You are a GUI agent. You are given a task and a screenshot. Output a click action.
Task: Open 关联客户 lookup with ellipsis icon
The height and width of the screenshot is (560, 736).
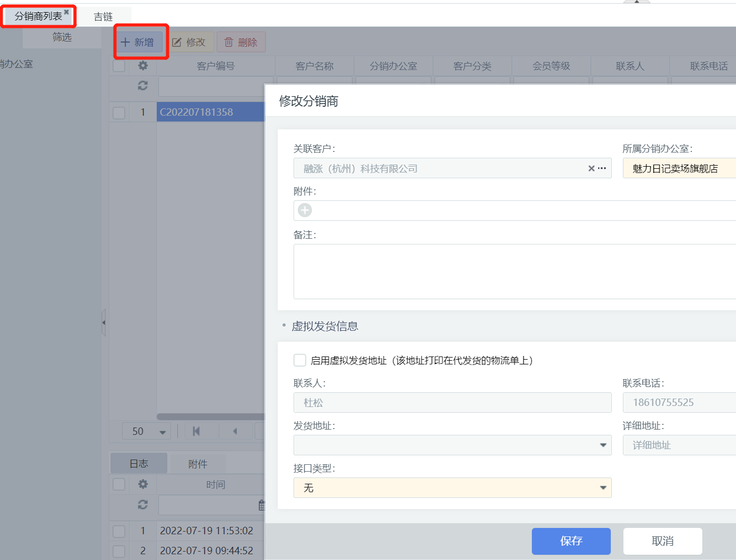602,168
